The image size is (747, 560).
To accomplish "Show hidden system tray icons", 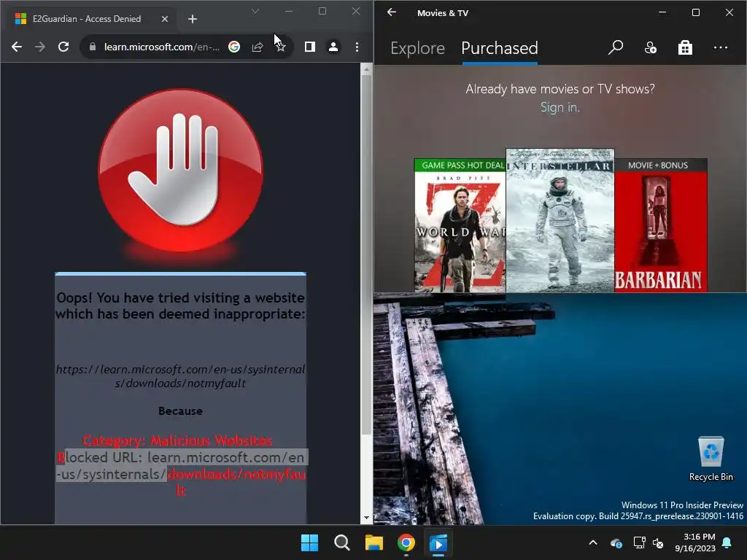I will tap(593, 542).
